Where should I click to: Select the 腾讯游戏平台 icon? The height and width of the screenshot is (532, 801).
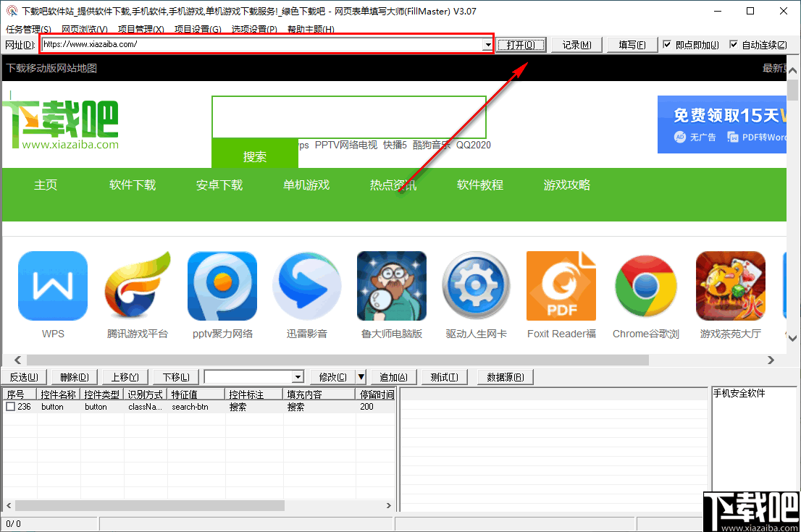pos(138,285)
